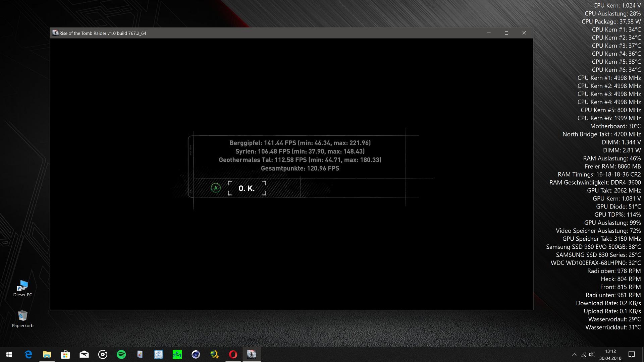Click the green A controller prompt icon
Image resolution: width=644 pixels, height=362 pixels.
pos(216,188)
